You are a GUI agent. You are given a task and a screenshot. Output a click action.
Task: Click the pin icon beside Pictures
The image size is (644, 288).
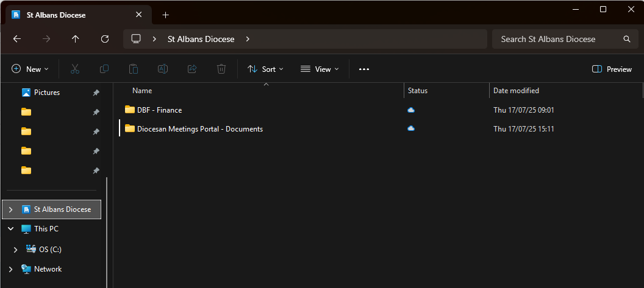(96, 93)
